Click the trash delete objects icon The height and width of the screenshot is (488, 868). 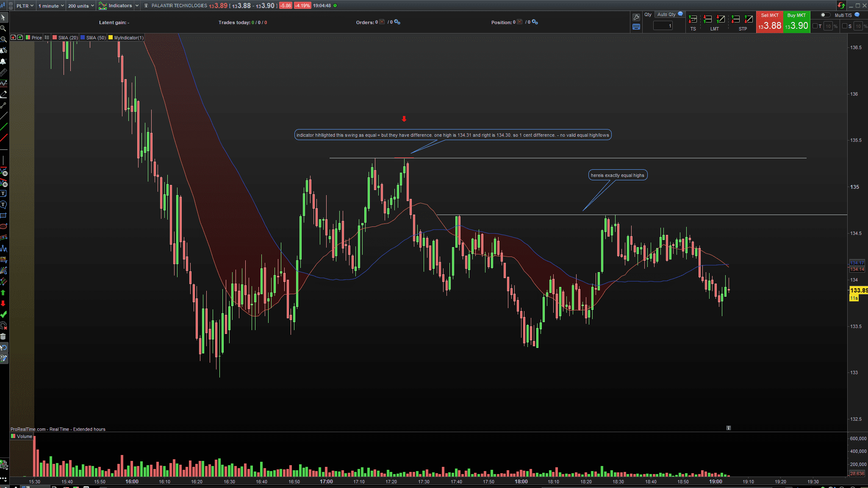click(3, 336)
